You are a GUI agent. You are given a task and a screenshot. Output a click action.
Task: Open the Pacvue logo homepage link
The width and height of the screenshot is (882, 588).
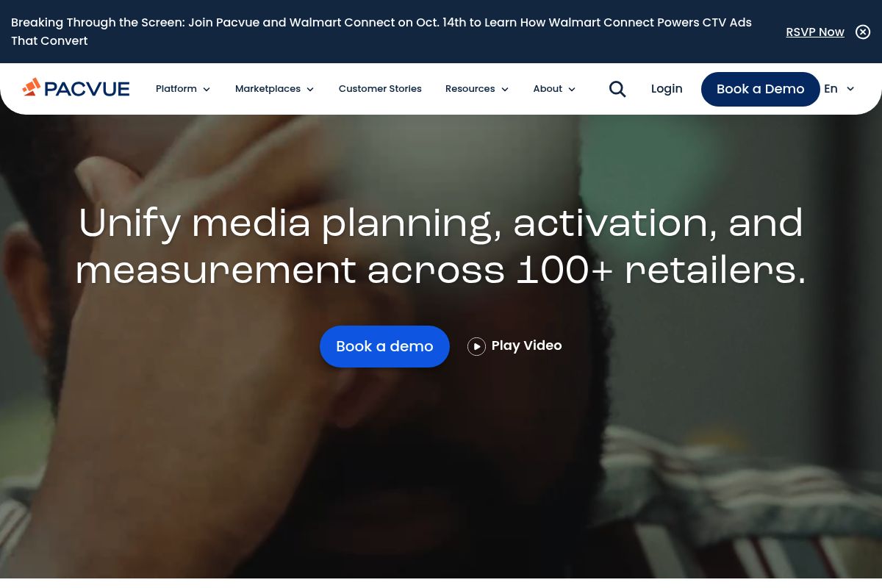[x=76, y=88]
